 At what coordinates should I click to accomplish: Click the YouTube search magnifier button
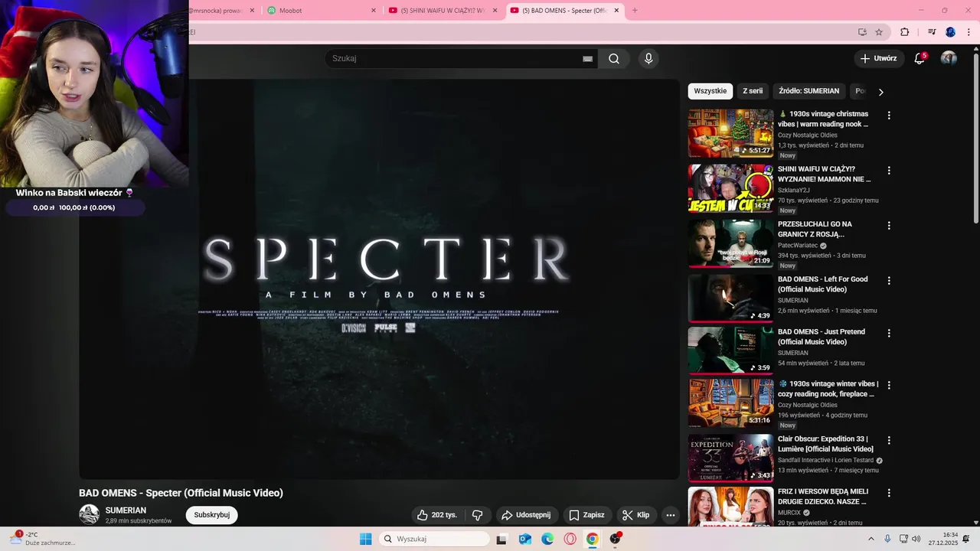click(x=614, y=59)
